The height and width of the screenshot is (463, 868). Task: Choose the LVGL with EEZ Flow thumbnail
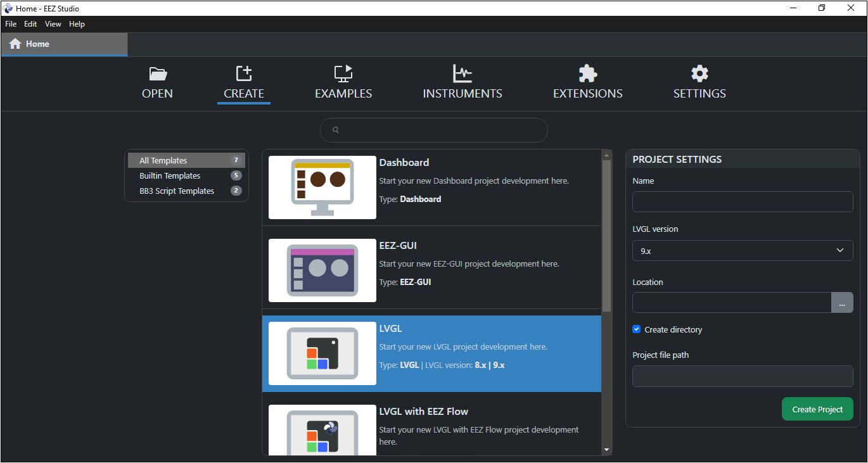point(322,430)
